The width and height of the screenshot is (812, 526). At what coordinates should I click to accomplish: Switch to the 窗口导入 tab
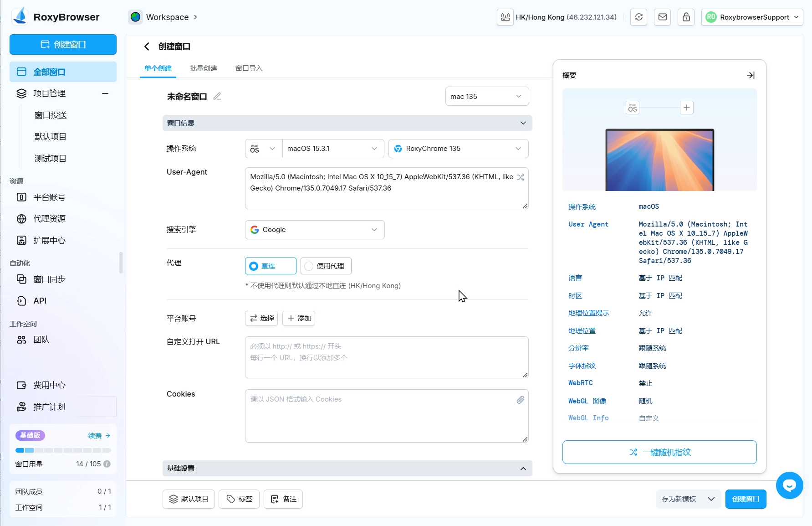249,68
